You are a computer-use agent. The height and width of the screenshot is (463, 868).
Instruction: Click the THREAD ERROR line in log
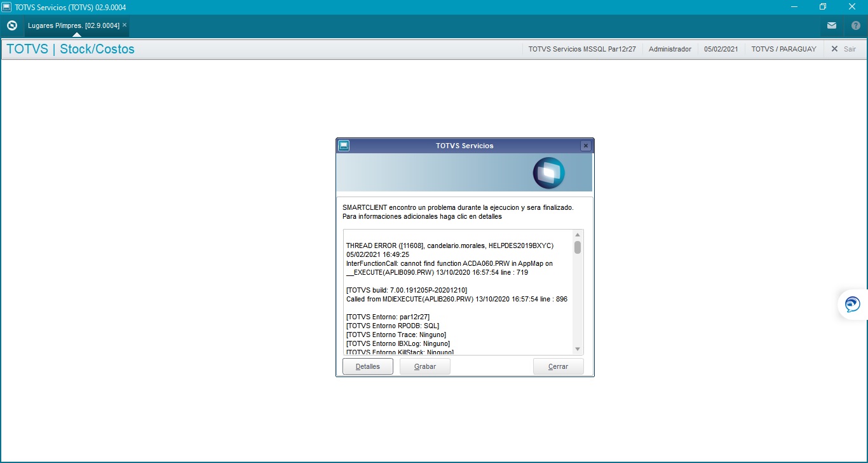tap(450, 245)
